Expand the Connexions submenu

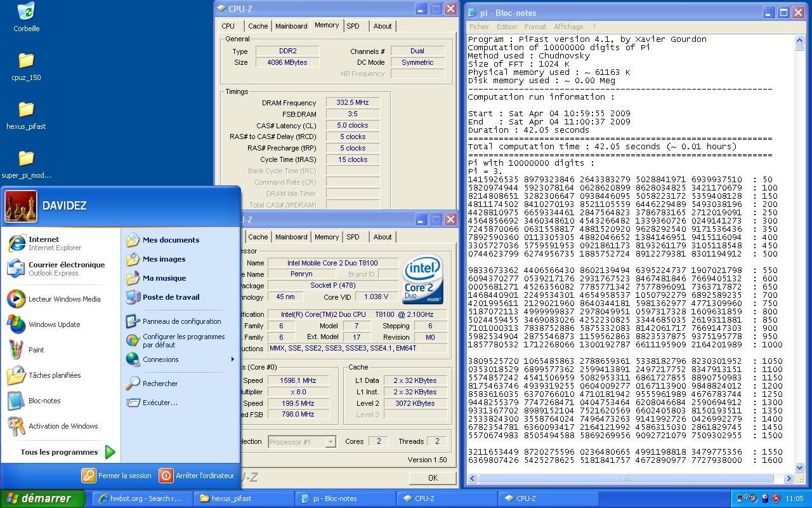tap(180, 359)
